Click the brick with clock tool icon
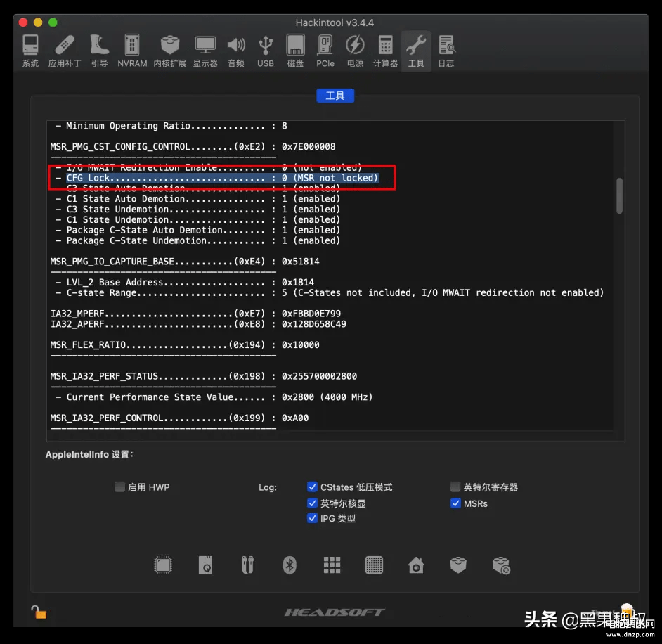The width and height of the screenshot is (662, 644). 501,565
